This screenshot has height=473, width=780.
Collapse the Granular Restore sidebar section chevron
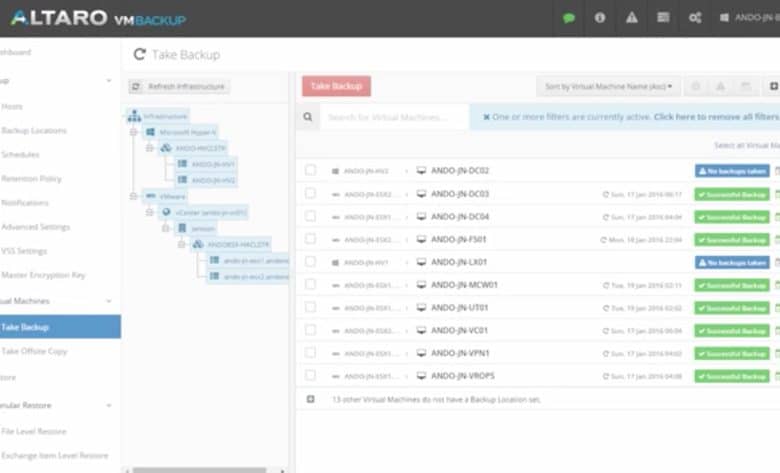109,405
